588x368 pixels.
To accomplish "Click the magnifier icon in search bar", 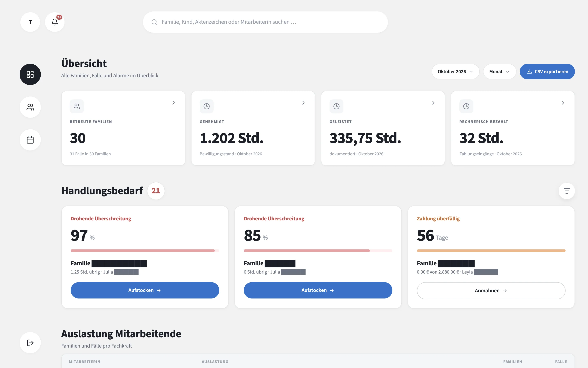I will click(154, 22).
